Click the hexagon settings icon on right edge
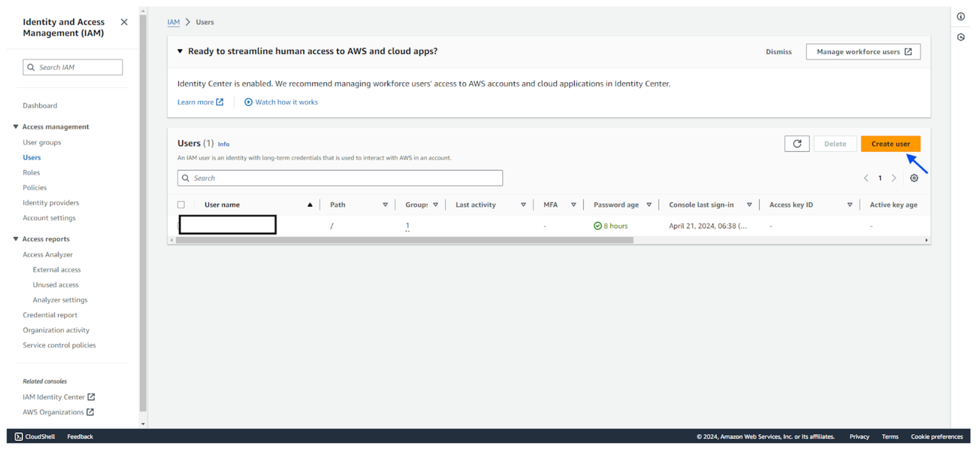980x453 pixels. (x=961, y=37)
